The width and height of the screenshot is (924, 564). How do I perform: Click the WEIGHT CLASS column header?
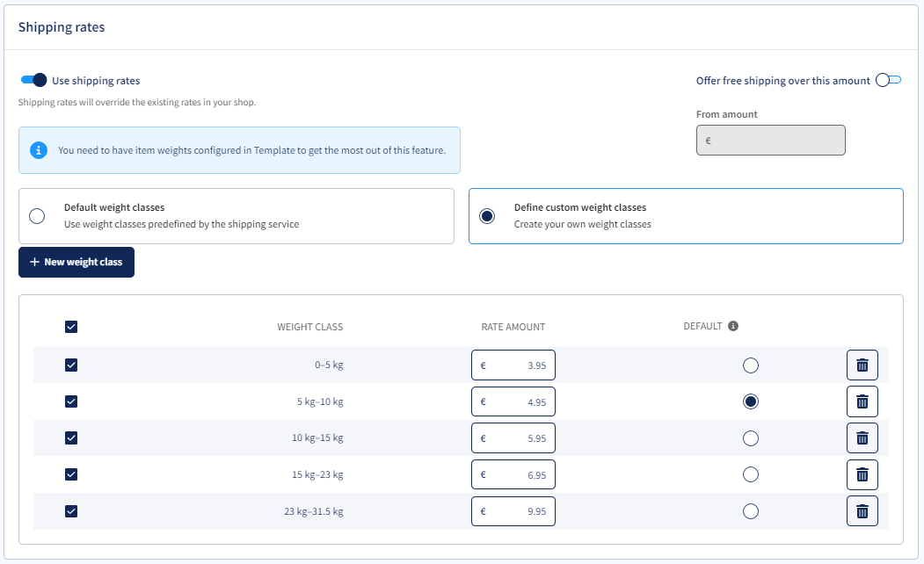(x=310, y=327)
